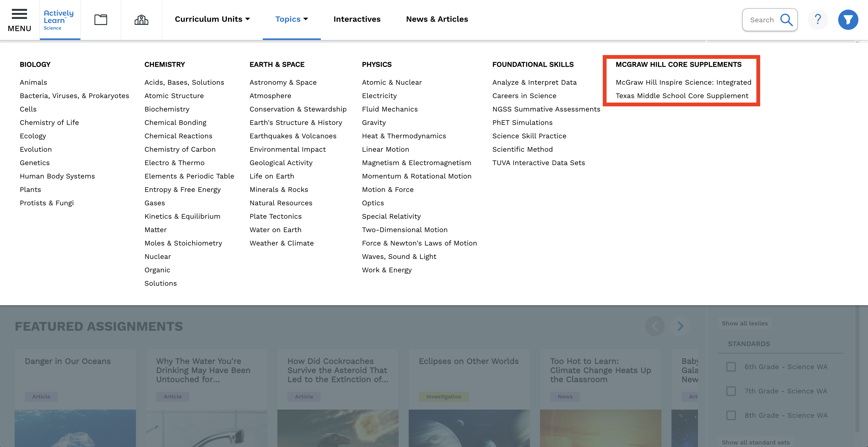
Task: Select Work & Energy topic
Action: tap(387, 270)
